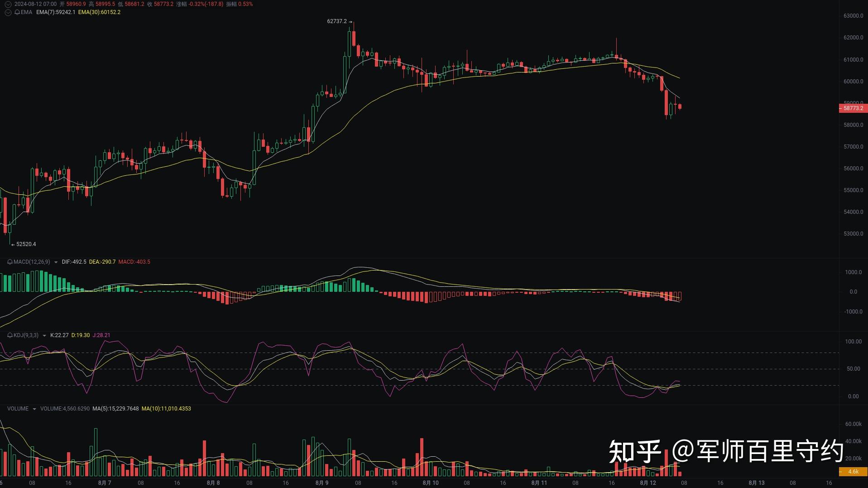
Task: Click the low price 58681.2
Action: point(134,4)
